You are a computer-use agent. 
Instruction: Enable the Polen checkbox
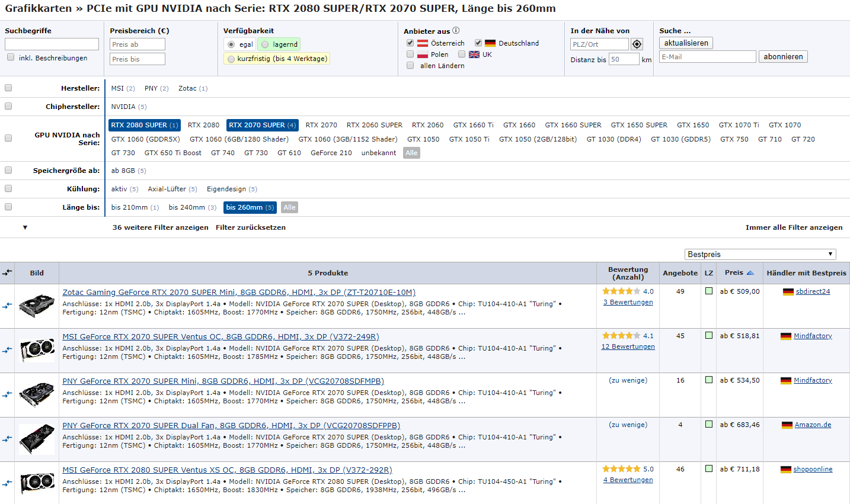(x=410, y=54)
